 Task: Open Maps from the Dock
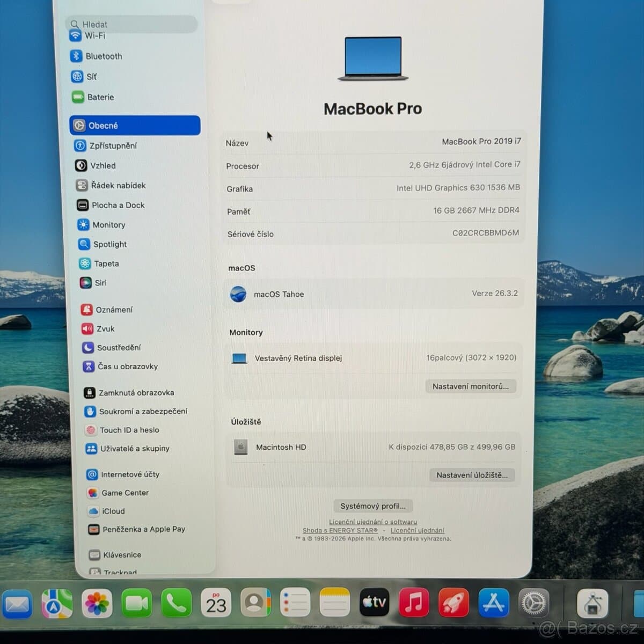(x=57, y=604)
